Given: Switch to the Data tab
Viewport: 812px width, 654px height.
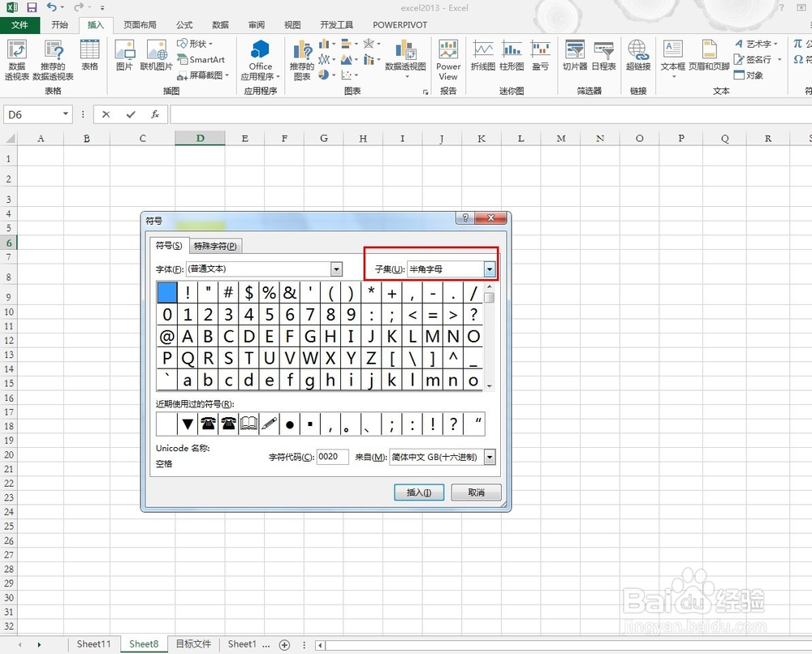Looking at the screenshot, I should pos(220,25).
